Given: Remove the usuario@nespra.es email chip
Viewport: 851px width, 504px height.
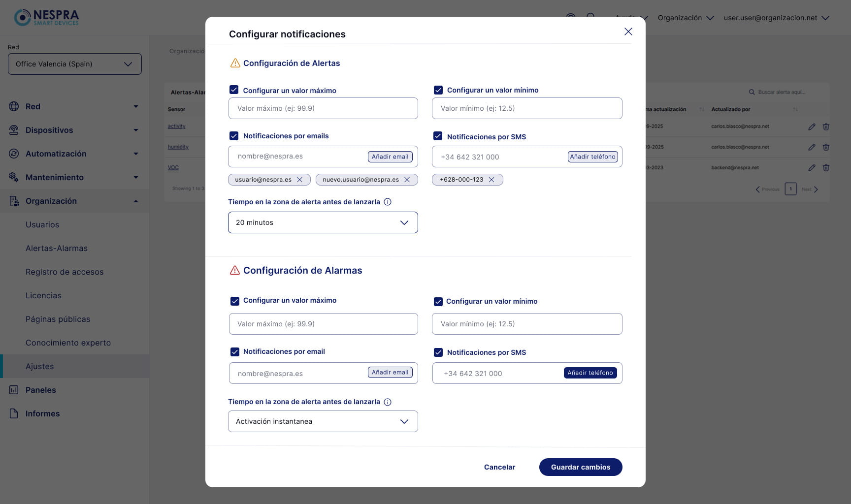Looking at the screenshot, I should pos(299,180).
